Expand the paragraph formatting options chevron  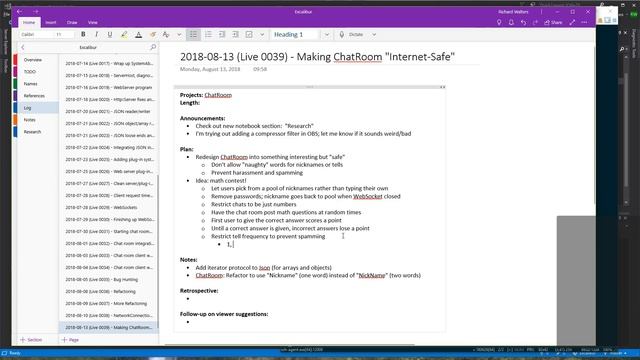tap(262, 34)
